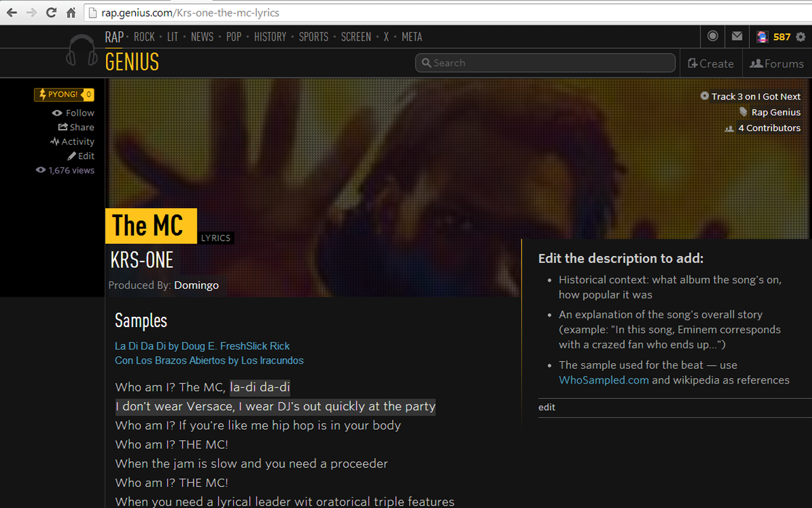Click the contributors people icon

[730, 128]
